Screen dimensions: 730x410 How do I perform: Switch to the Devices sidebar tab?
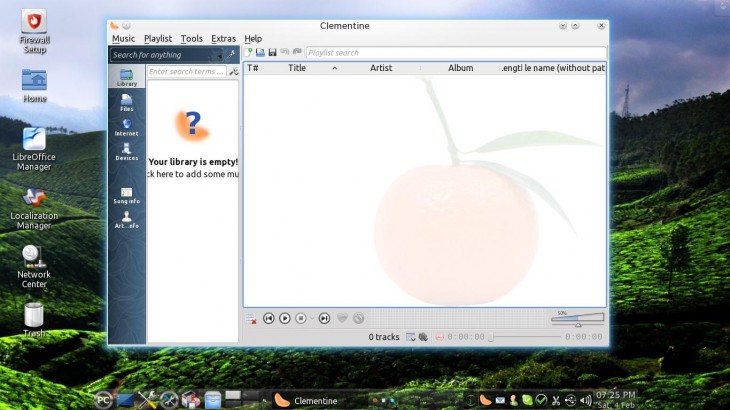coord(127,152)
